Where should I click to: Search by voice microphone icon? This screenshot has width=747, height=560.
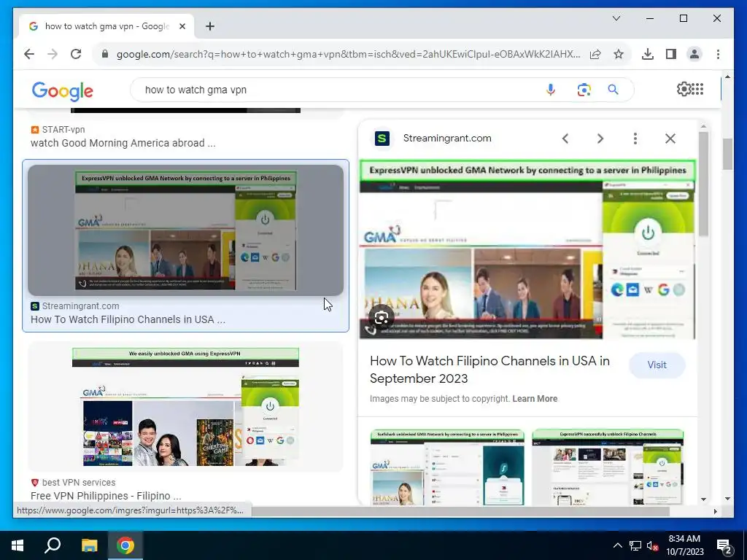tap(550, 90)
